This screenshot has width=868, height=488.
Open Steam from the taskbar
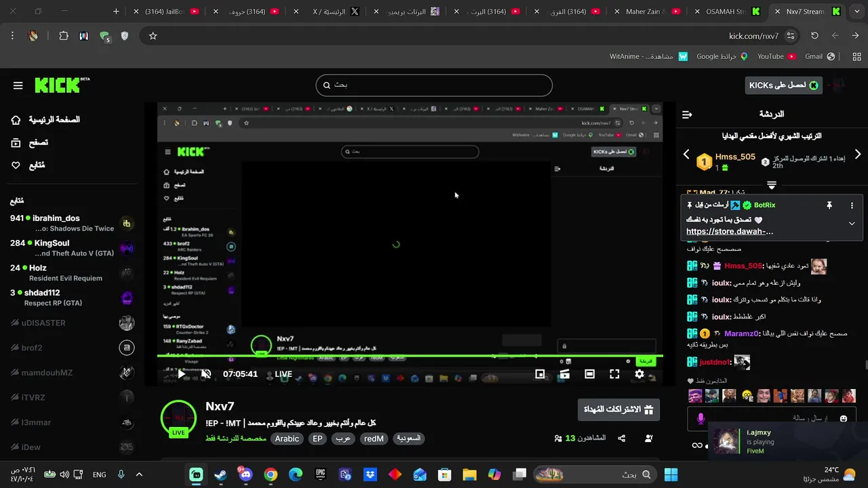220,474
